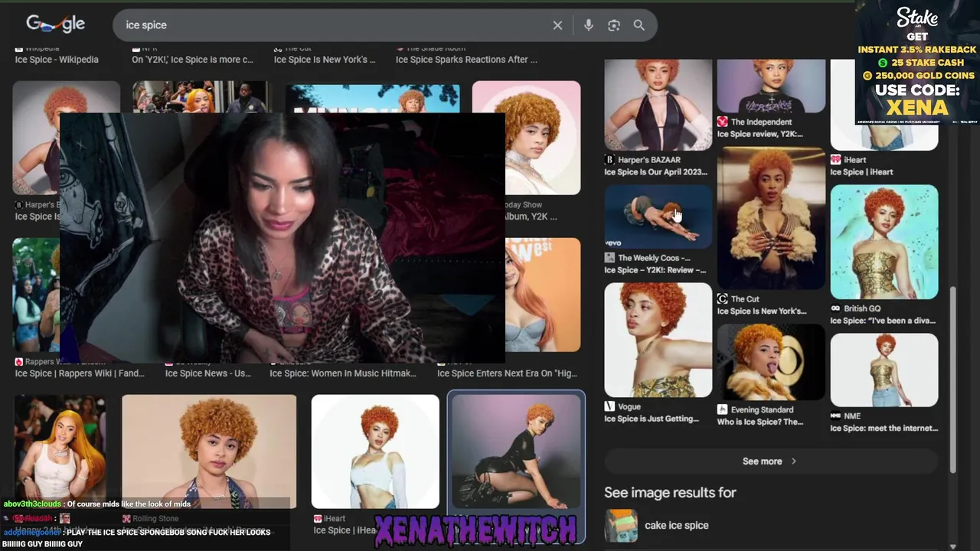Click the Harper's BAZAAR source favicon
The image size is (980, 551).
(x=609, y=160)
